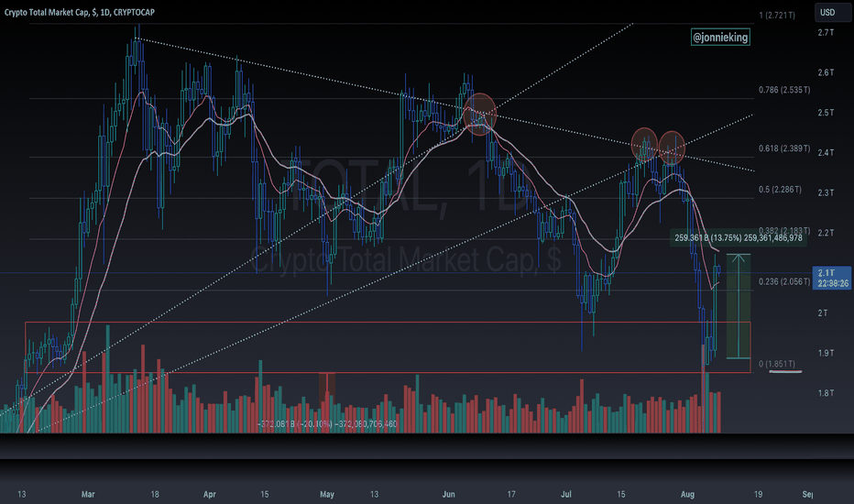Click the left circle marker in late July
Viewport: 854px width, 504px height.
[x=644, y=145]
